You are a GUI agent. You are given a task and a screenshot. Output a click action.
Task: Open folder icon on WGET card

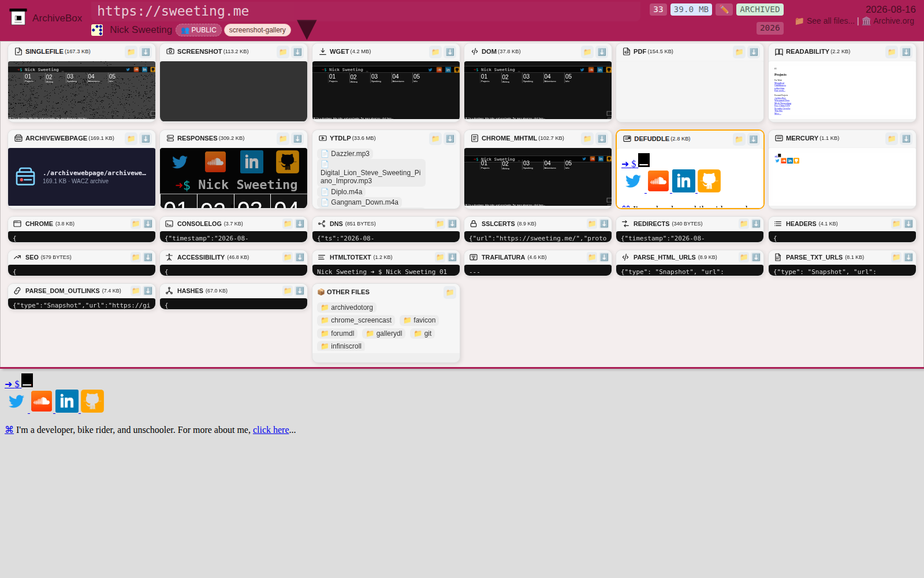[435, 52]
